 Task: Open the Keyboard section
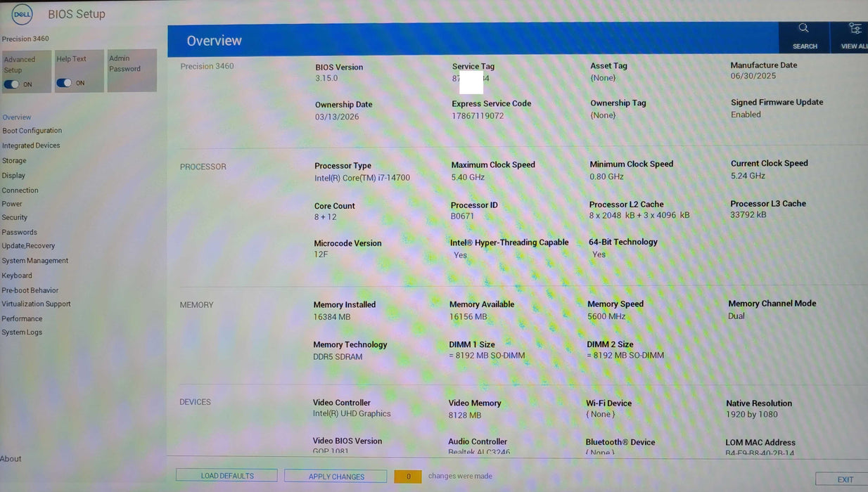coord(17,276)
